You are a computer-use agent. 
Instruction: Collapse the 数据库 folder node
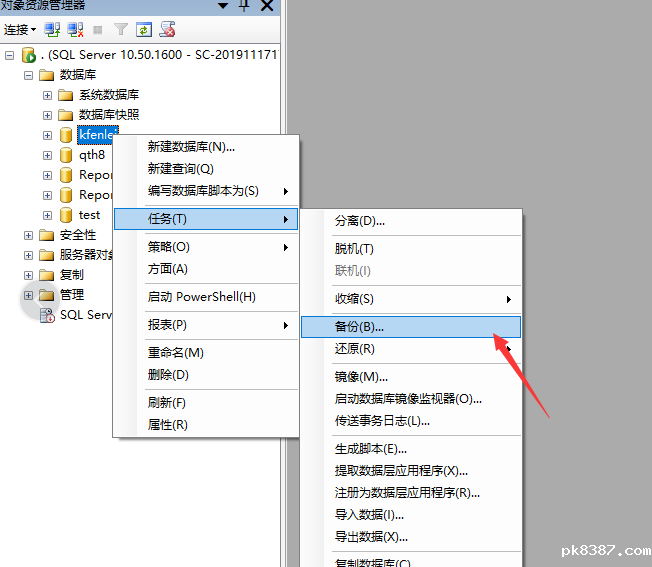(x=28, y=75)
